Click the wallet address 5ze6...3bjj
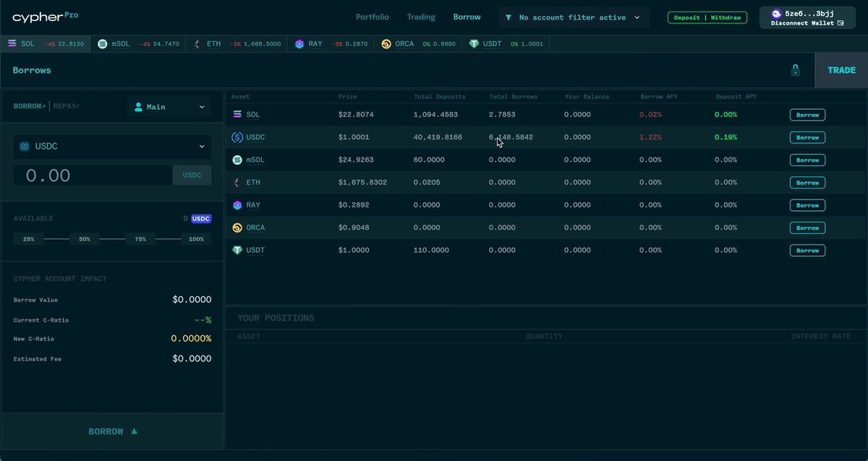 coord(810,13)
